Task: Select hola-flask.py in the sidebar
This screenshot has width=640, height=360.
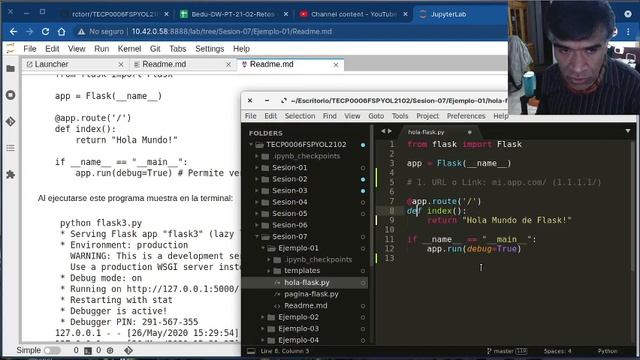Action: click(x=307, y=282)
